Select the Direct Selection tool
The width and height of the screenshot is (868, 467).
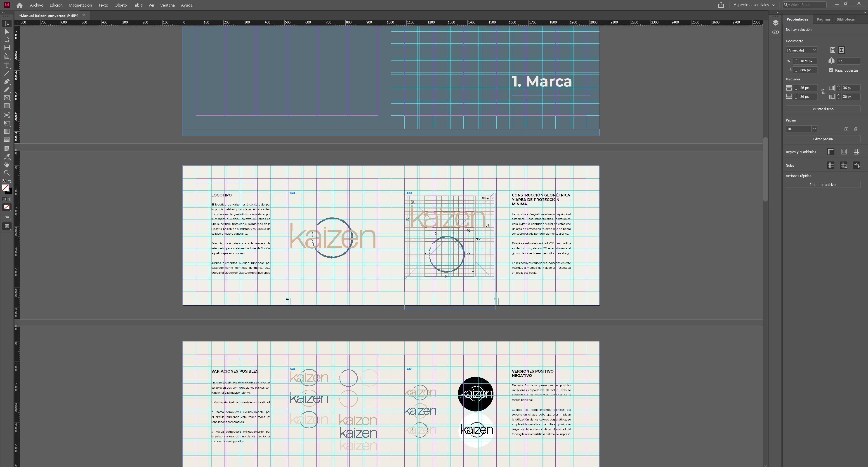7,32
